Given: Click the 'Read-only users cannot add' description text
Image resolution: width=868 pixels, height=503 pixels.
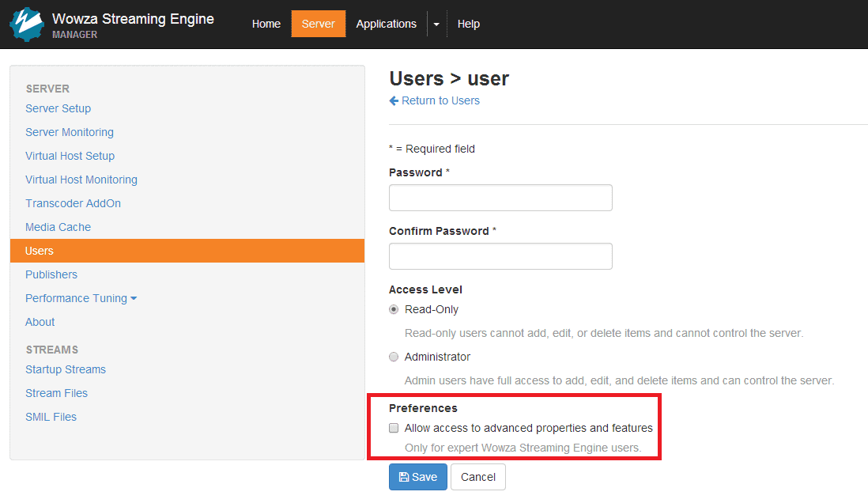Looking at the screenshot, I should tap(604, 334).
